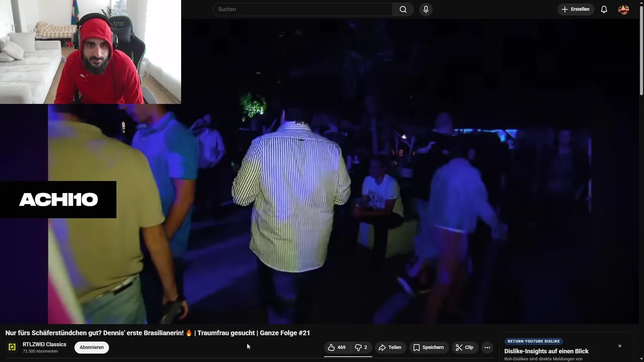
Task: Close the Dislike-Insights panel
Action: click(620, 346)
